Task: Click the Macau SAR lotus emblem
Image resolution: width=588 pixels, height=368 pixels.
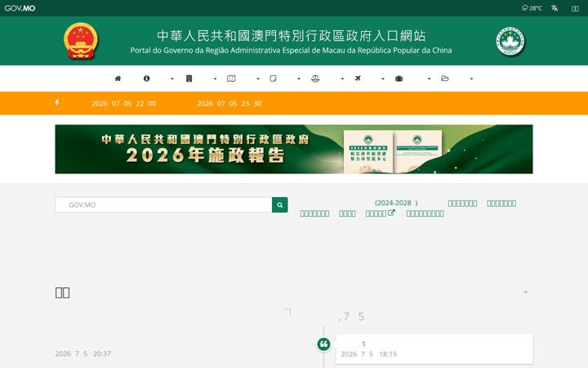Action: pyautogui.click(x=510, y=42)
